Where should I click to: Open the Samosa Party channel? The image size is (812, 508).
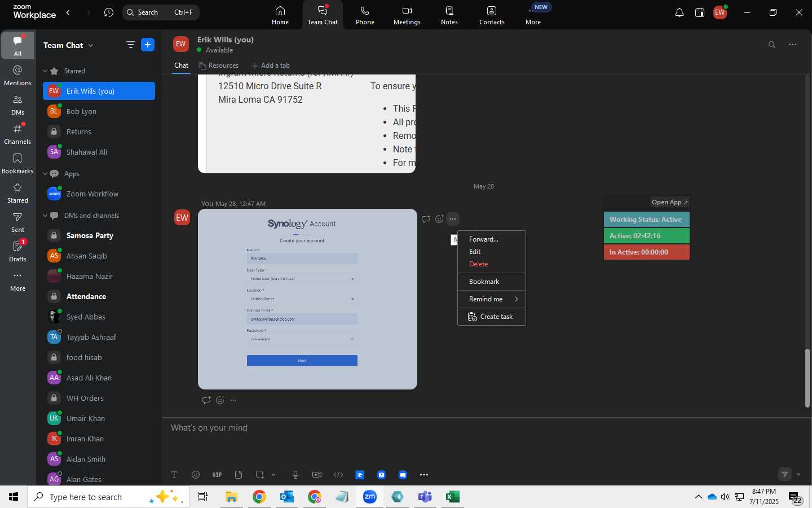[x=99, y=235]
